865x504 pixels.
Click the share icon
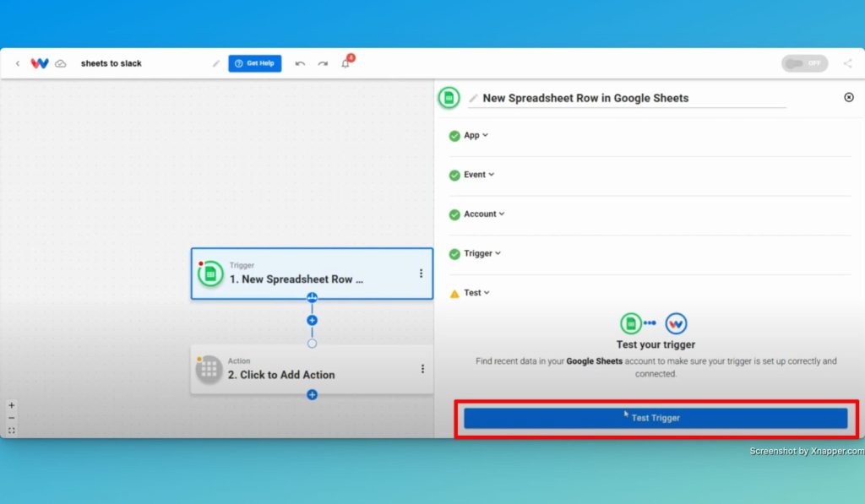848,63
